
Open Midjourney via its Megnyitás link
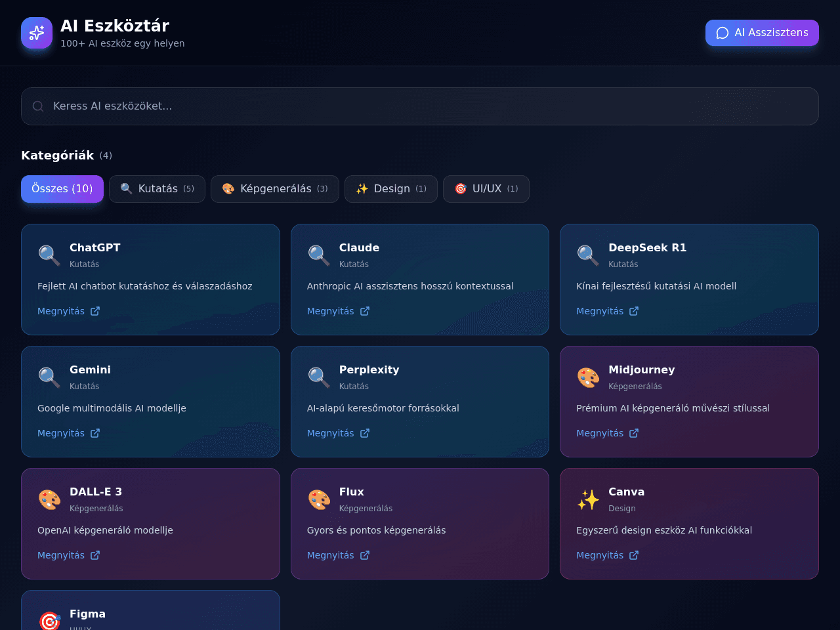[x=608, y=433]
